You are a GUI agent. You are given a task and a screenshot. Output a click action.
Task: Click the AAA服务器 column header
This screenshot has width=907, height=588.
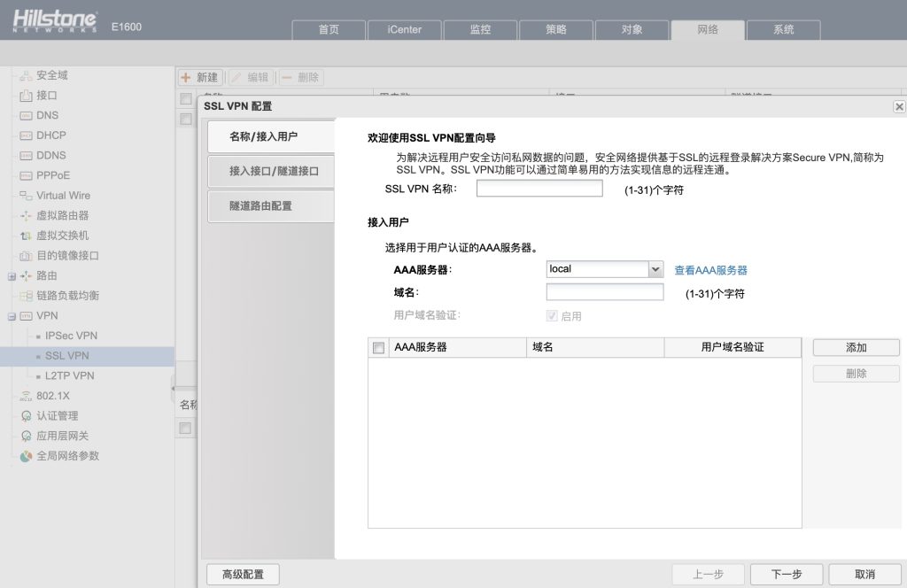click(458, 347)
